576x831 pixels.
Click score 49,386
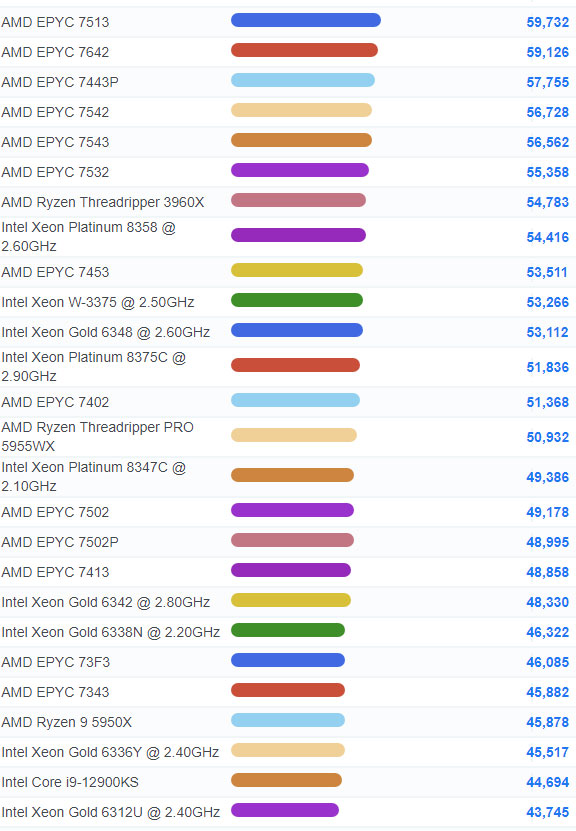coord(547,477)
